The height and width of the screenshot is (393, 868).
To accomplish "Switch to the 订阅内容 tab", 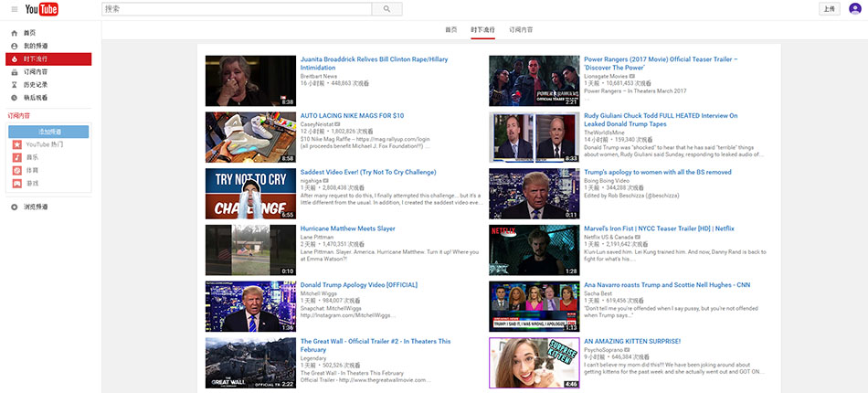I will click(x=521, y=30).
